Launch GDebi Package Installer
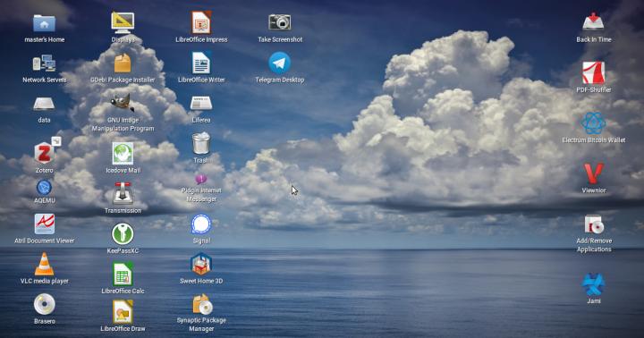The width and height of the screenshot is (644, 338). tap(123, 63)
